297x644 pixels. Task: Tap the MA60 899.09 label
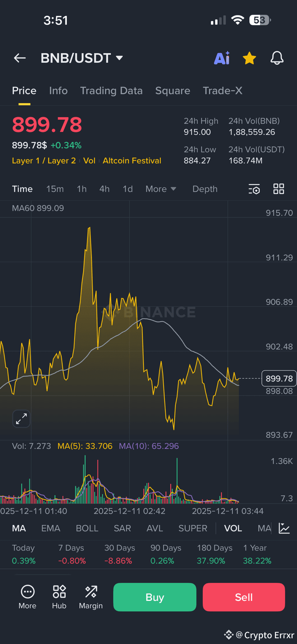coord(38,208)
